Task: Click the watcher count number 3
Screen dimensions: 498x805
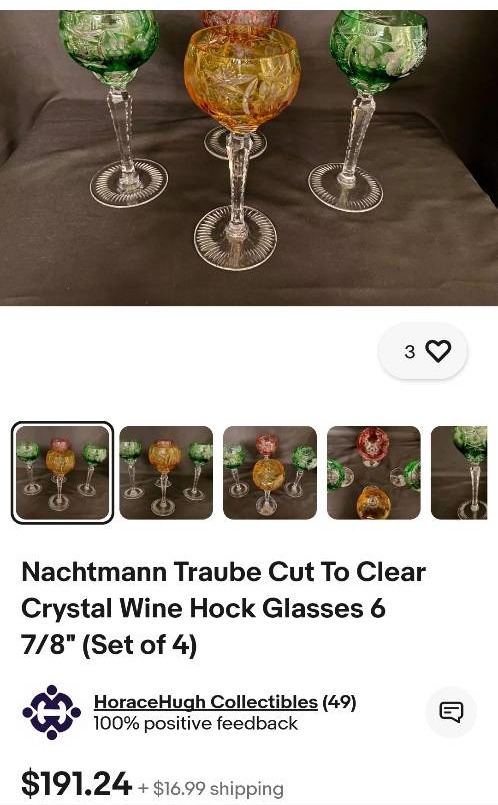Action: click(409, 352)
